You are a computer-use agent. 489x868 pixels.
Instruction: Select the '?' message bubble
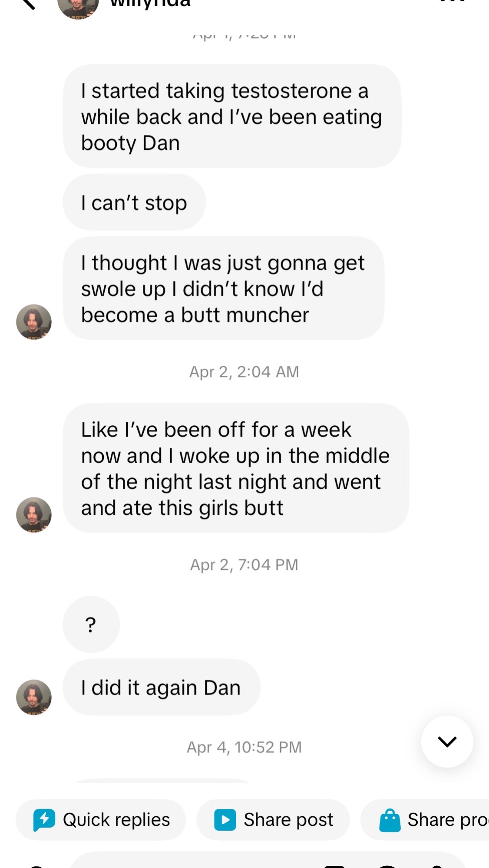(91, 624)
